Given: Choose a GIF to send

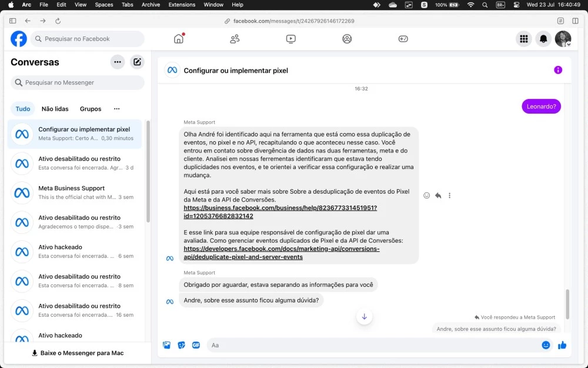Looking at the screenshot, I should tap(196, 345).
